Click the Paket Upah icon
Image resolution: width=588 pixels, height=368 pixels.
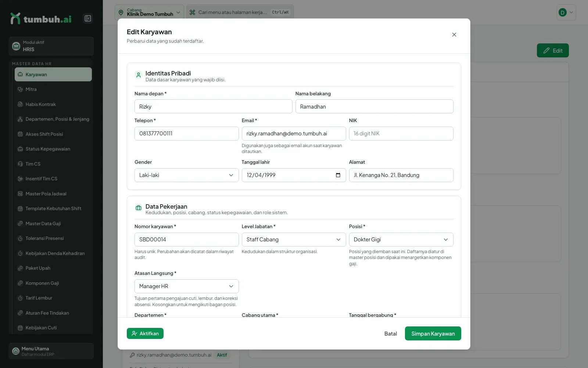click(x=20, y=268)
